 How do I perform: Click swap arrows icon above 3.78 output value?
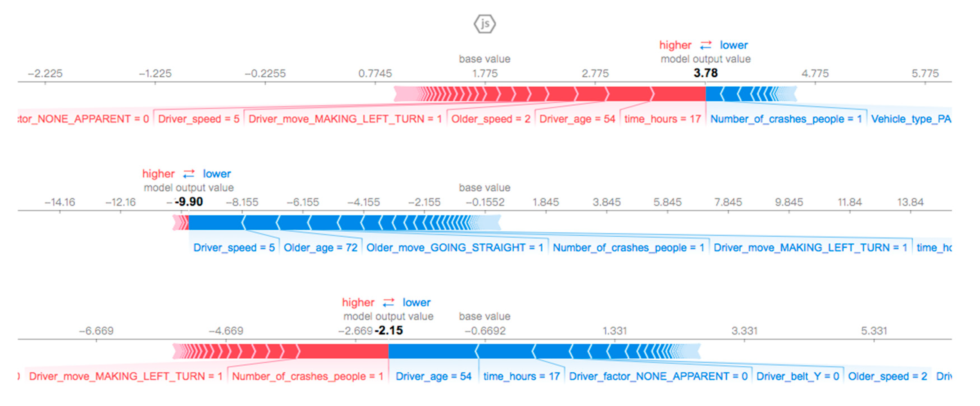pos(706,45)
